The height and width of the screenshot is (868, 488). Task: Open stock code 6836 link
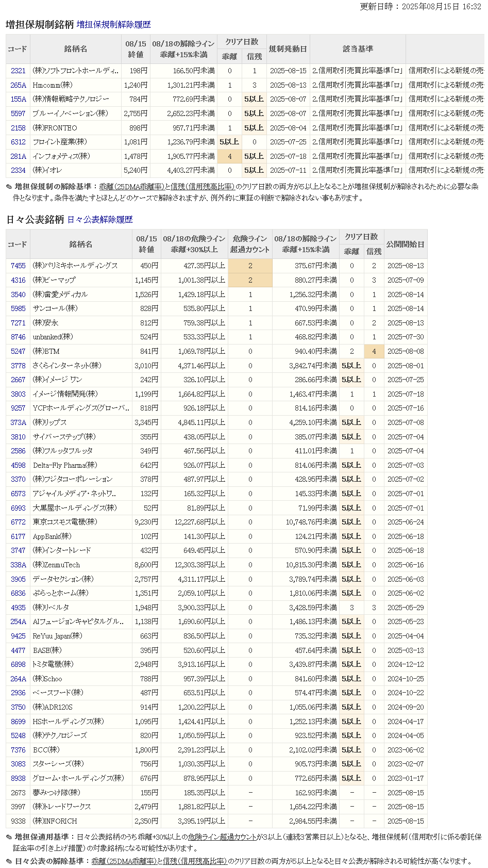pyautogui.click(x=18, y=593)
